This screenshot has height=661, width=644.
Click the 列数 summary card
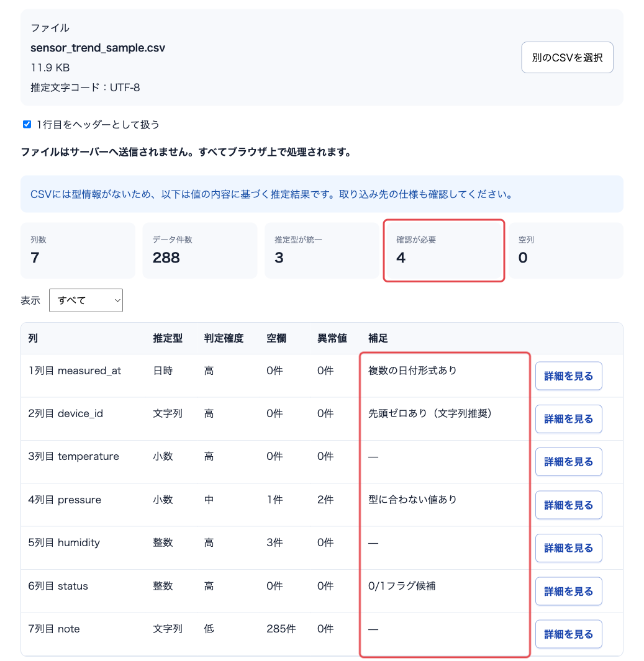coord(78,250)
